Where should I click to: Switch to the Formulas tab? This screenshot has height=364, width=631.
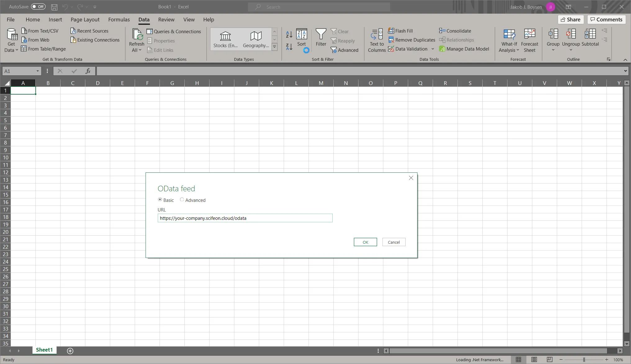click(119, 19)
